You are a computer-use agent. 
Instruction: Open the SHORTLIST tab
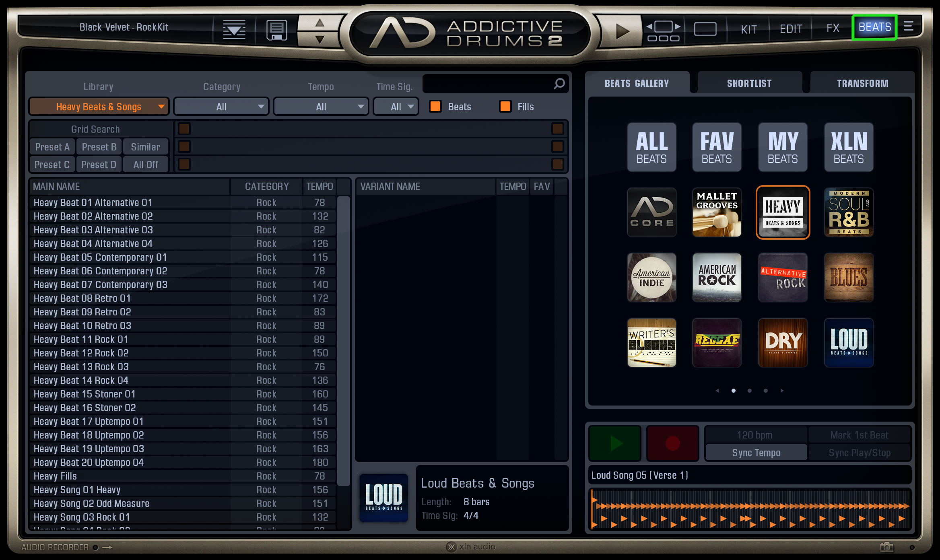tap(749, 83)
